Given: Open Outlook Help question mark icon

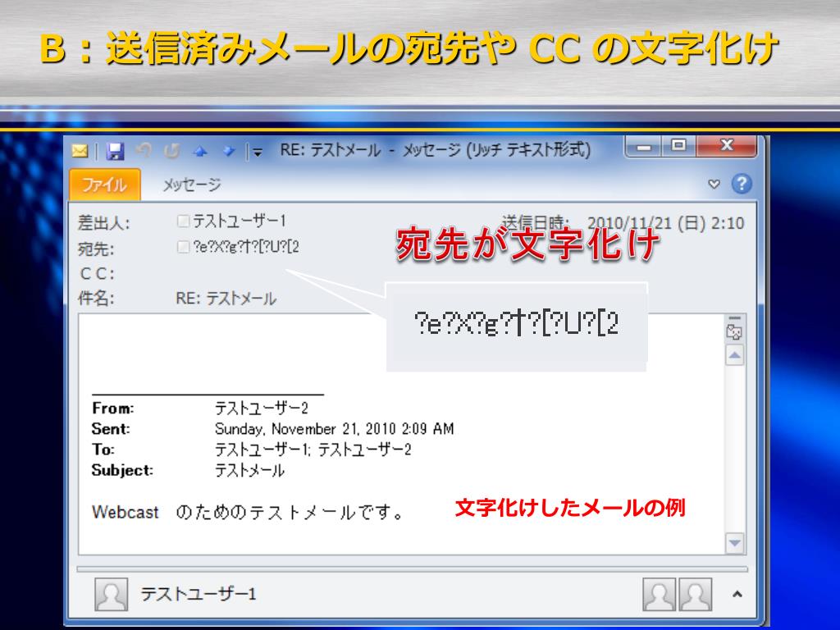Looking at the screenshot, I should [x=742, y=184].
